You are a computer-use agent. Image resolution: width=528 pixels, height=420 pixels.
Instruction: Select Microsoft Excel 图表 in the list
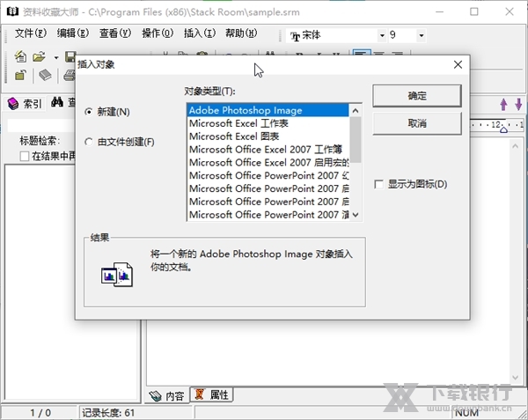point(268,136)
